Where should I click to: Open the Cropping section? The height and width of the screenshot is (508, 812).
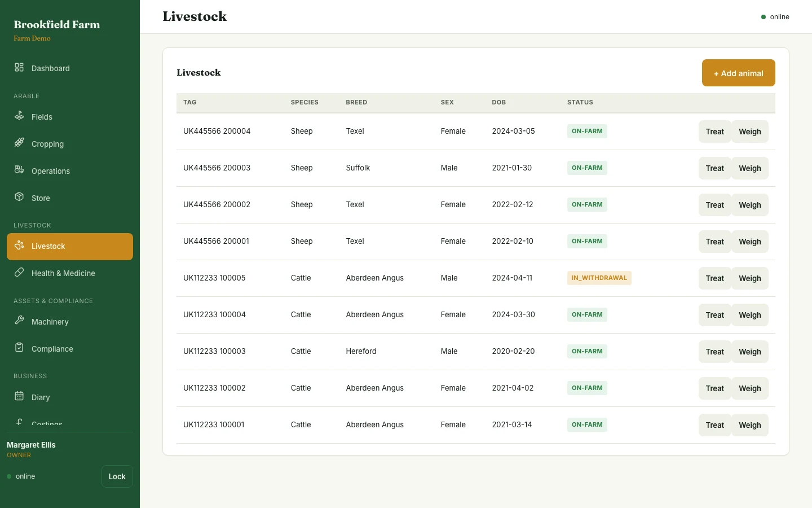70,143
